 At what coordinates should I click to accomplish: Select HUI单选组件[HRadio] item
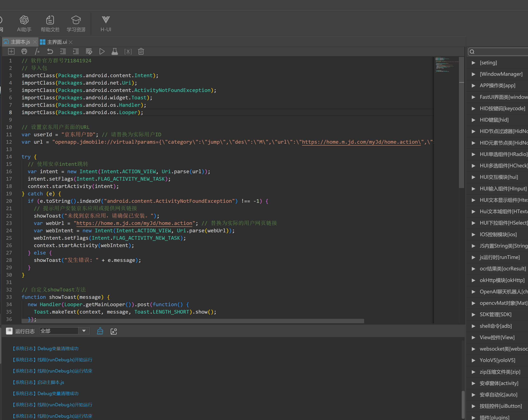(x=503, y=154)
